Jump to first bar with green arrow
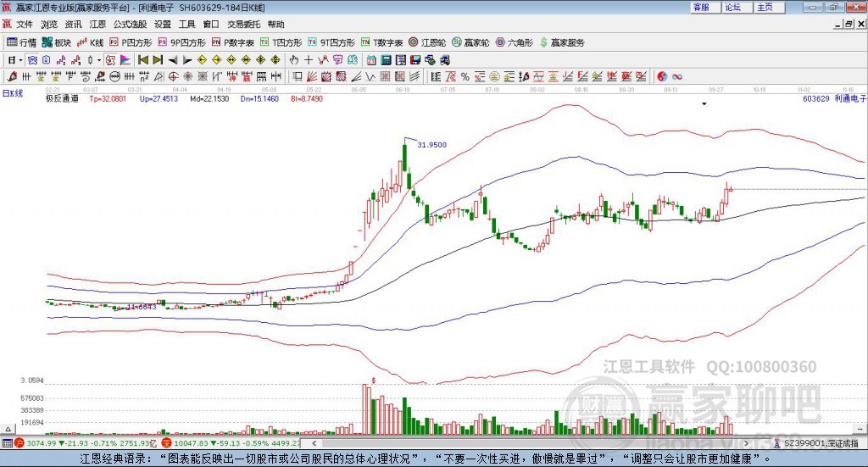The width and height of the screenshot is (868, 467). 142,60
